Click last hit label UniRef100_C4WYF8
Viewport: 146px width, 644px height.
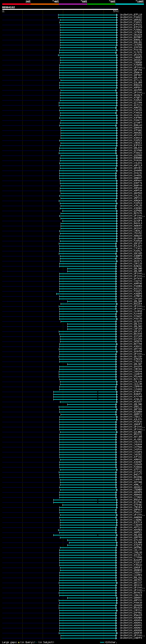(x=131, y=638)
